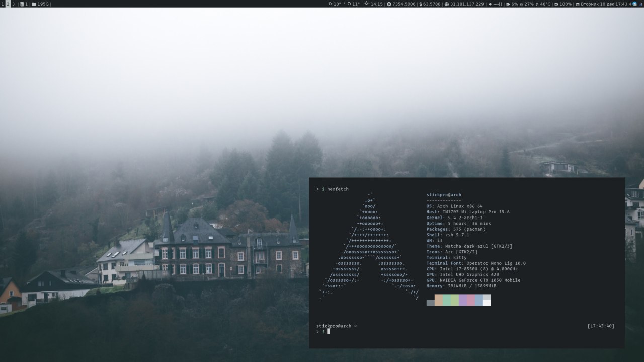Screen dimensions: 644x362
Task: Click the Memory: 3914MiB / 15899MiB line
Action: click(461, 286)
